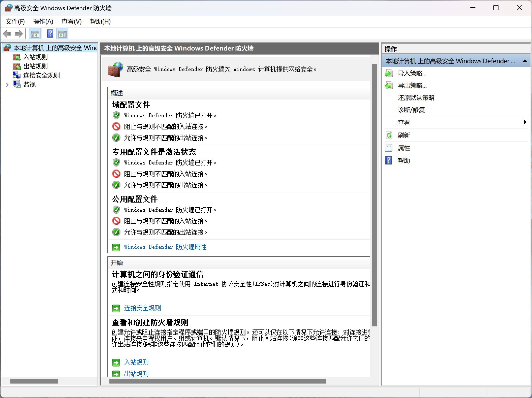This screenshot has width=532, height=398.
Task: Click the 域配置文件 heading
Action: tap(131, 105)
